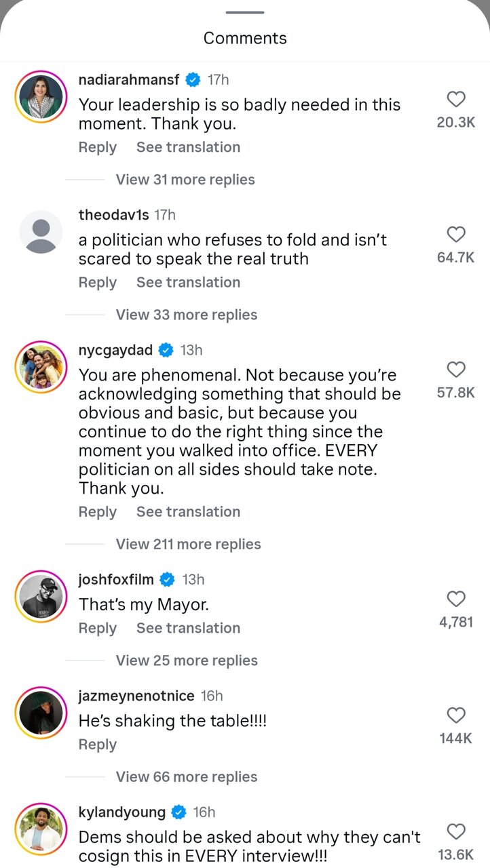The height and width of the screenshot is (868, 490).
Task: Tap the drag handle above Comments
Action: [245, 12]
